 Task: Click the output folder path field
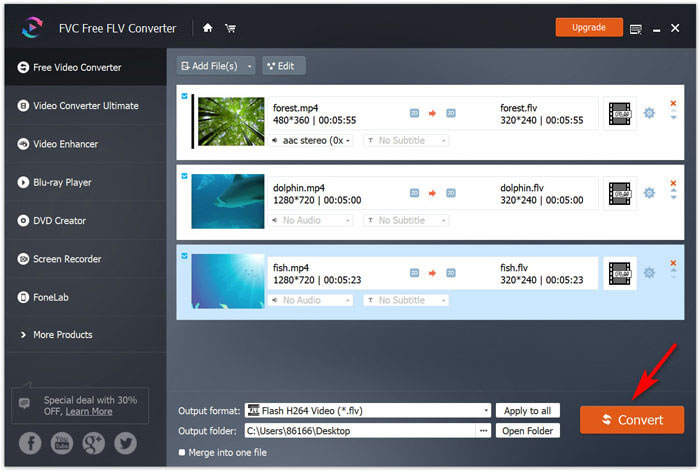tap(360, 431)
